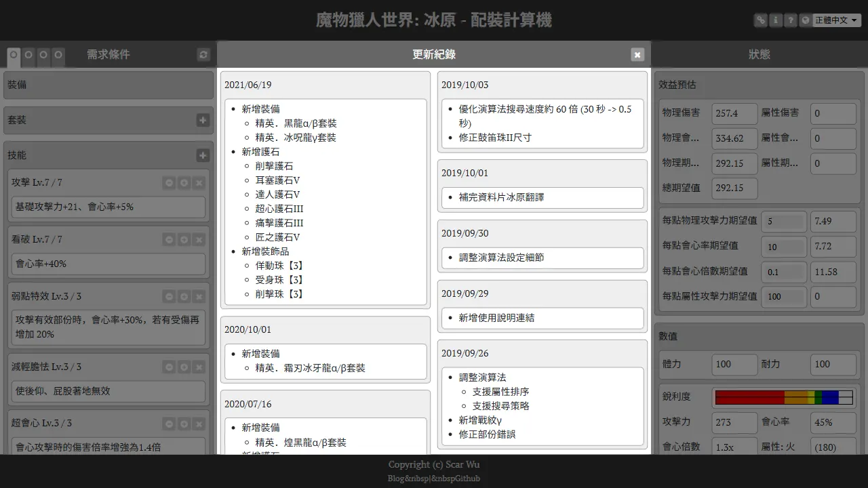Click the 物理傷害 value 257.4
Screen dimensions: 868x488
[734, 114]
